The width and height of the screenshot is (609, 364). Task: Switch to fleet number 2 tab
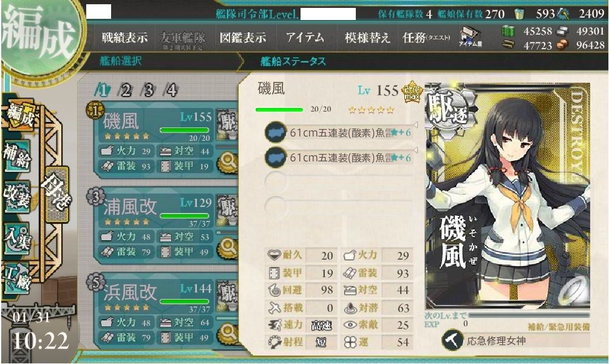click(126, 90)
